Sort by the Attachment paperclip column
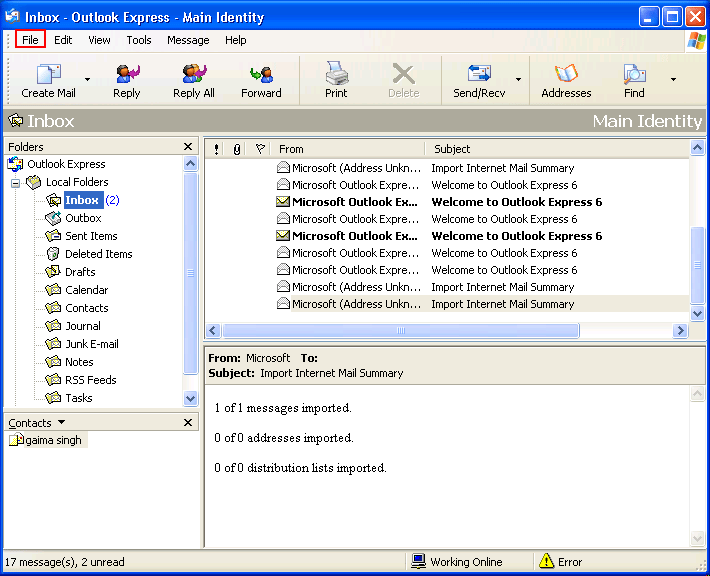710x576 pixels. pyautogui.click(x=237, y=149)
